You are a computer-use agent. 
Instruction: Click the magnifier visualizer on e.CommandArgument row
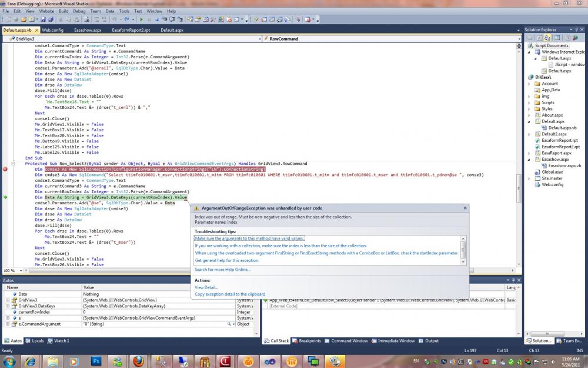229,324
